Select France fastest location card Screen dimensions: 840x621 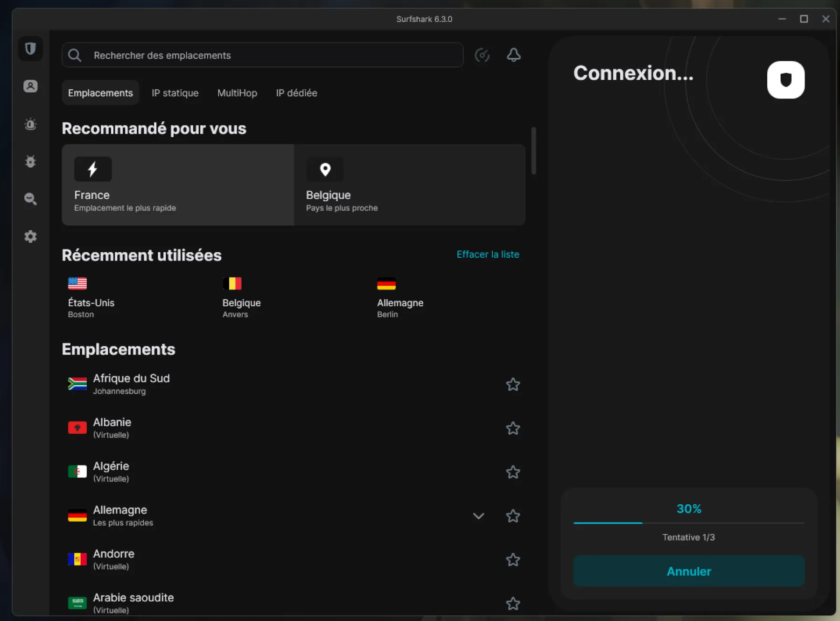[177, 185]
